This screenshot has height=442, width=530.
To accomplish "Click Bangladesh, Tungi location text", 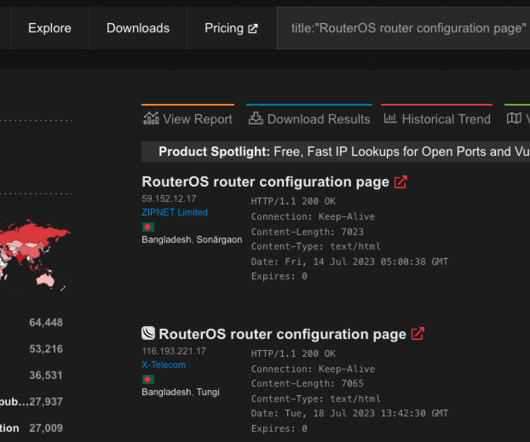I will click(180, 392).
